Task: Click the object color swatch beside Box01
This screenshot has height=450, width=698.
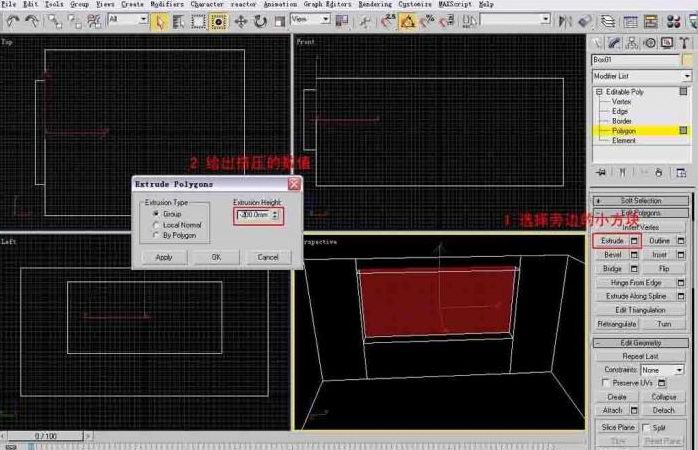Action: 687,60
